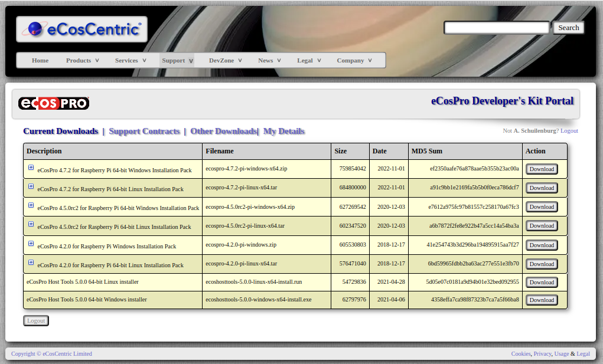Download ecospro-4.5.0rc2-pi-windows-x64.zip

(x=542, y=206)
